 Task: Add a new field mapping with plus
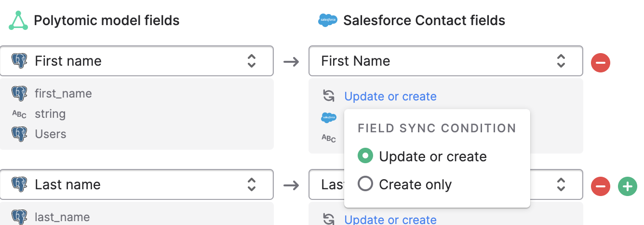pos(627,186)
